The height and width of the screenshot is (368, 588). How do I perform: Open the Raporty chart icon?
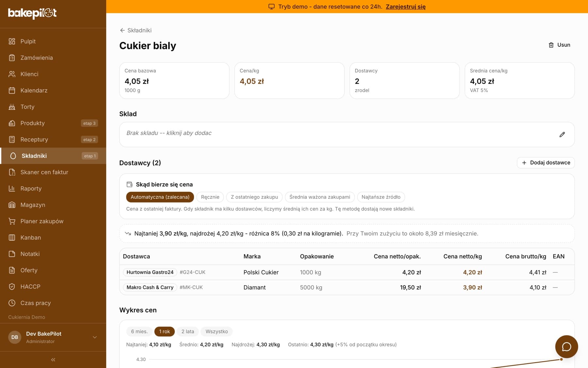point(12,188)
